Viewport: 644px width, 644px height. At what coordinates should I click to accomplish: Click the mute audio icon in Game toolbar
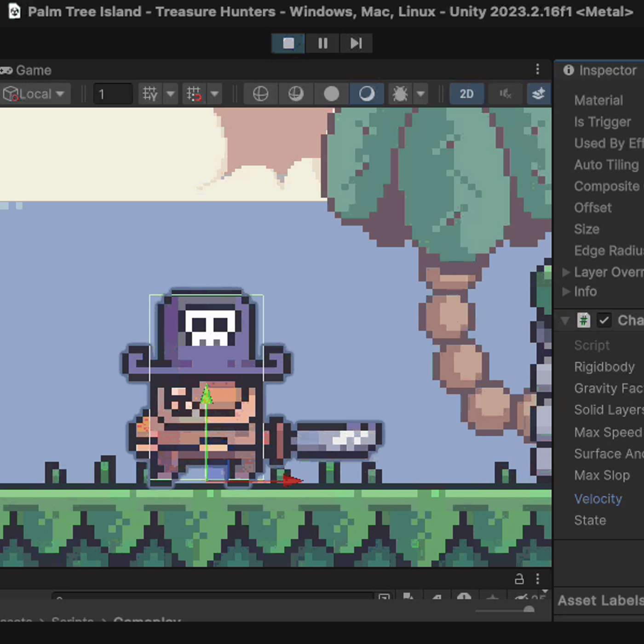coord(505,94)
